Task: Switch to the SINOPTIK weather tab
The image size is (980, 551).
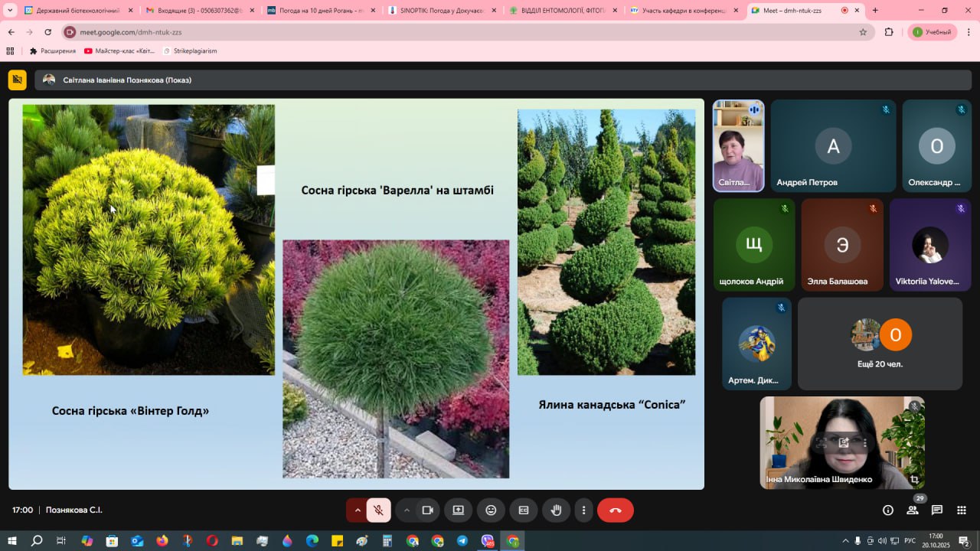Action: pos(440,11)
